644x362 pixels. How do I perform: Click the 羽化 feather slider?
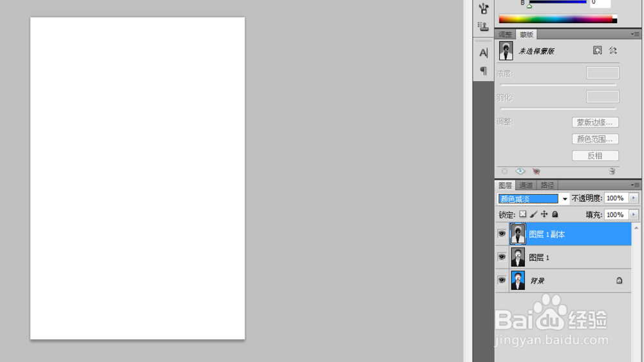[558, 108]
